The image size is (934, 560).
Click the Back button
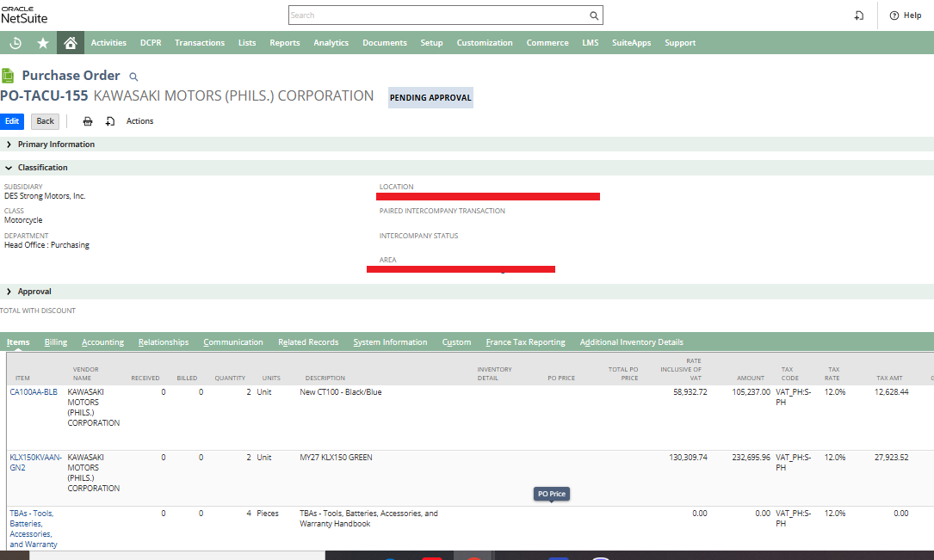(x=46, y=121)
